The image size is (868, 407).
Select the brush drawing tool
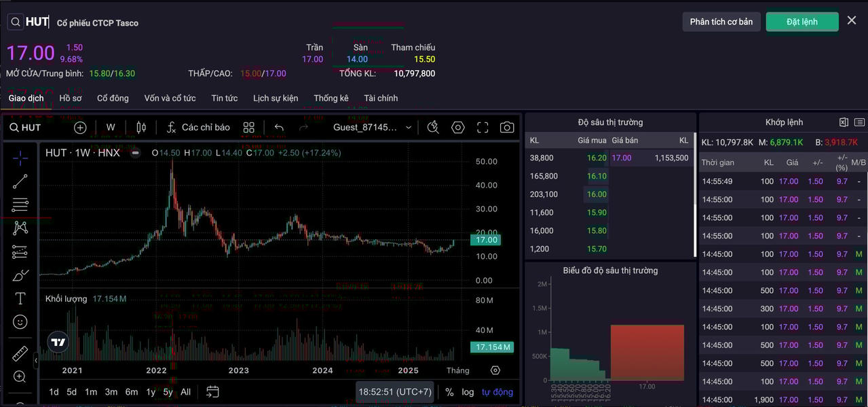(x=20, y=275)
